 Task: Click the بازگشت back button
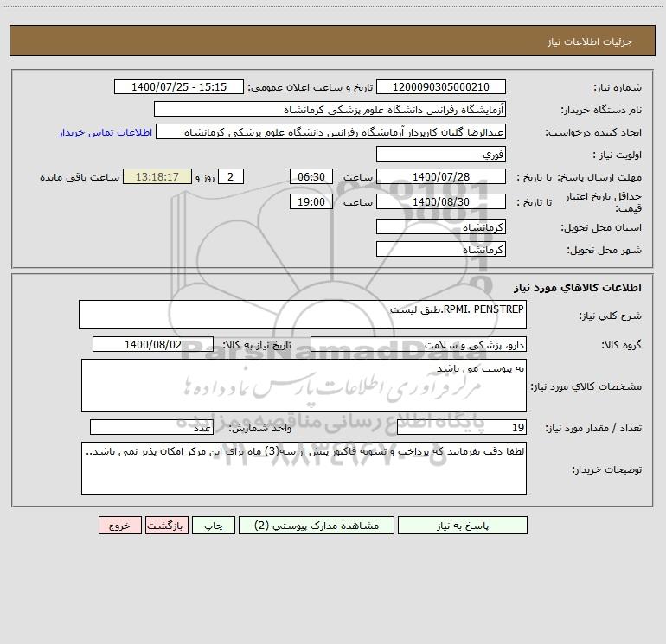pos(166,525)
